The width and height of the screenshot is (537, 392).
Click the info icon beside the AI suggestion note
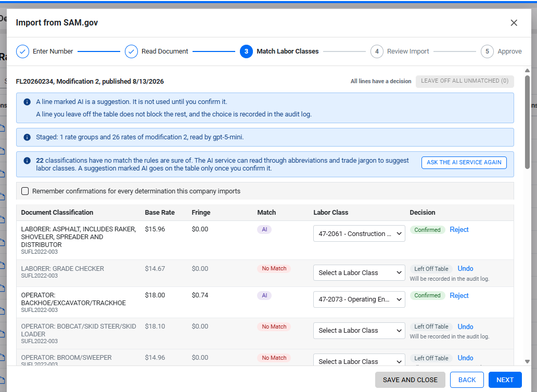27,102
